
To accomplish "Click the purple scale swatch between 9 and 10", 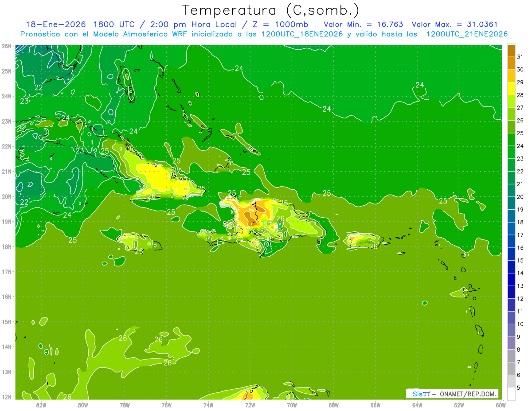I will [511, 330].
